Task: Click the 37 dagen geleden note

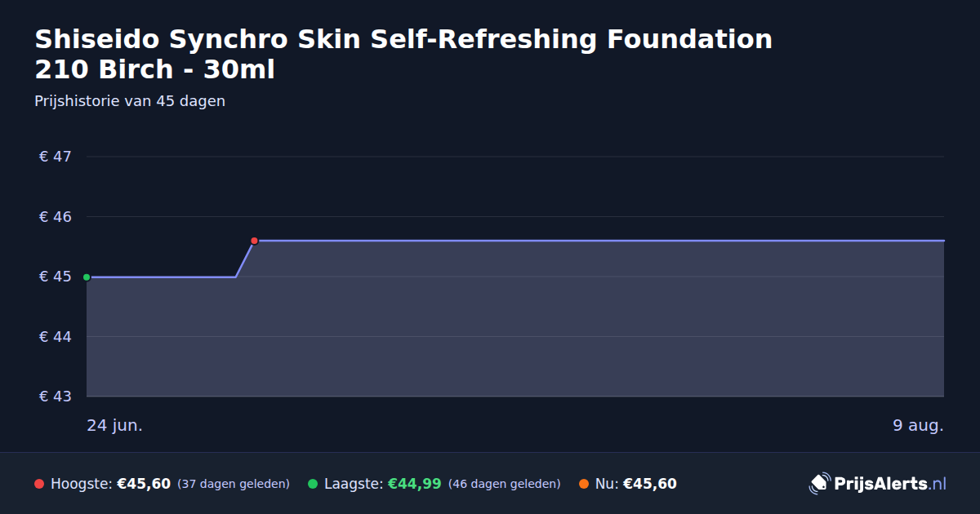Action: [x=234, y=484]
